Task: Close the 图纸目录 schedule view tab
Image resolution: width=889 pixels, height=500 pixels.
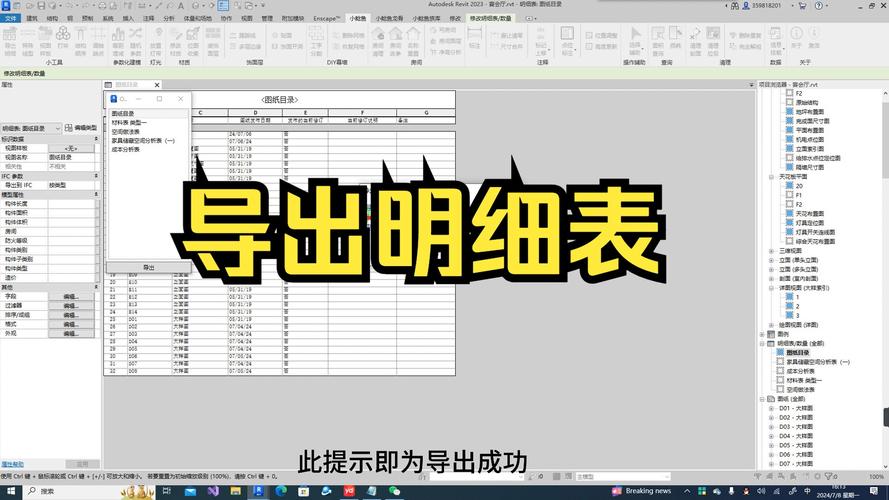Action: [x=157, y=84]
